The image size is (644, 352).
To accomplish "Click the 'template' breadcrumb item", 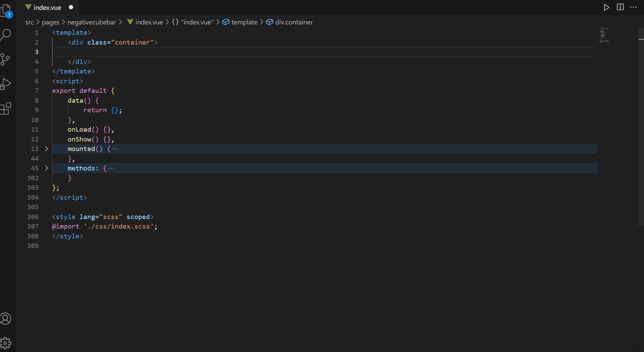I will pyautogui.click(x=240, y=22).
